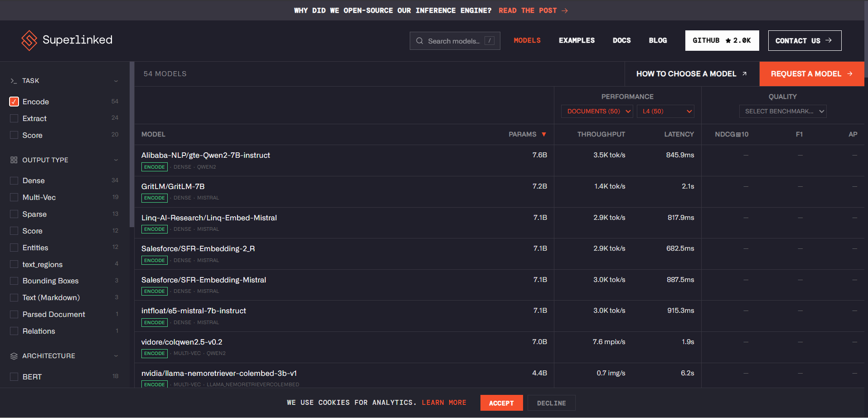
Task: Check the Extract task checkbox
Action: (14, 118)
